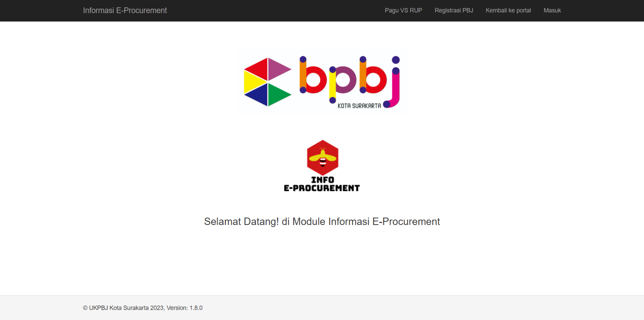
Task: Follow the Kembali ke portal link
Action: click(x=508, y=10)
